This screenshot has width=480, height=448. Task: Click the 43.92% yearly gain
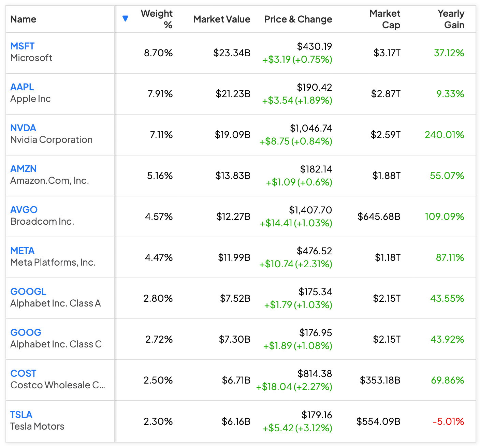447,339
